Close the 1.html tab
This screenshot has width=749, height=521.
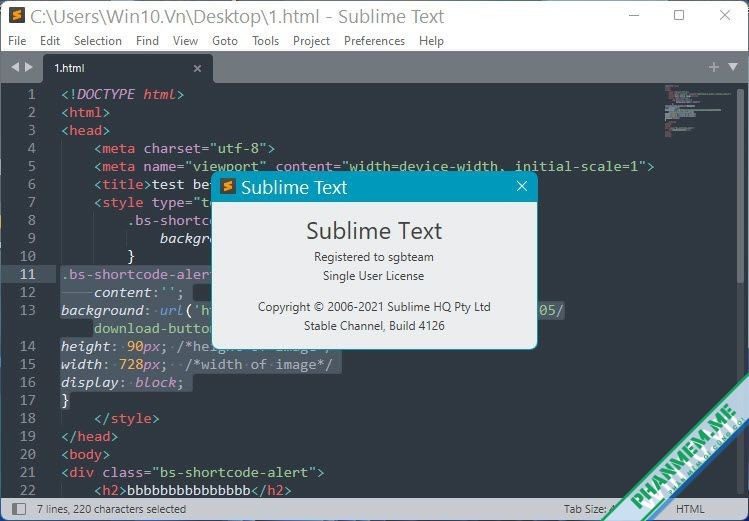click(197, 69)
